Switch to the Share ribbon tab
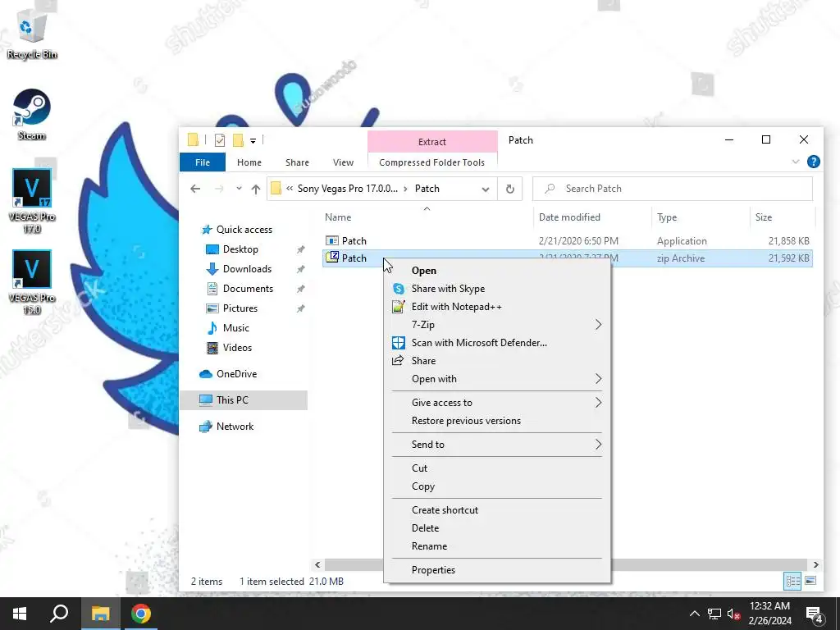 [x=297, y=162]
